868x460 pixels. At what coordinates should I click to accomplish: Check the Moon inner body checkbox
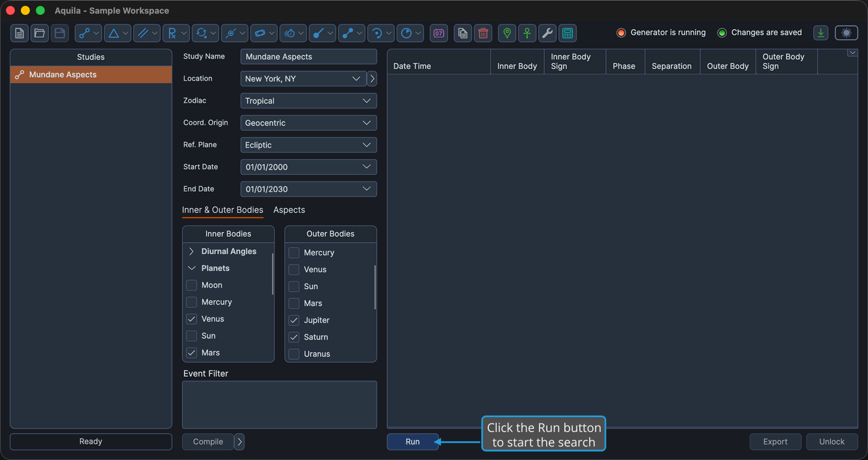pyautogui.click(x=191, y=285)
